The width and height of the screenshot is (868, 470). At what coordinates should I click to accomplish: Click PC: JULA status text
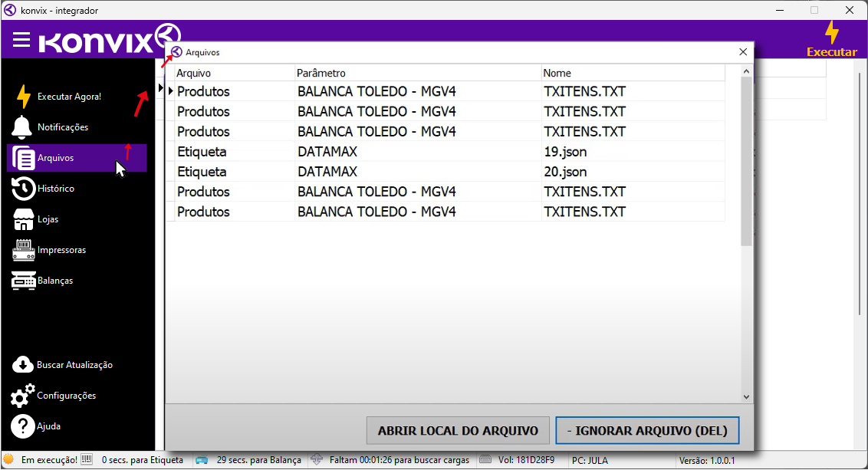click(x=590, y=460)
